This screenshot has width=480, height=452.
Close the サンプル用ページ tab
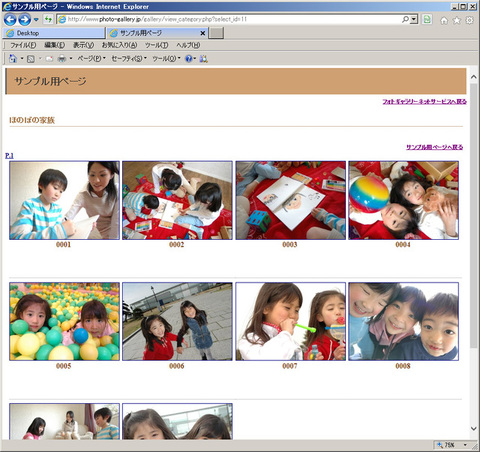(202, 33)
